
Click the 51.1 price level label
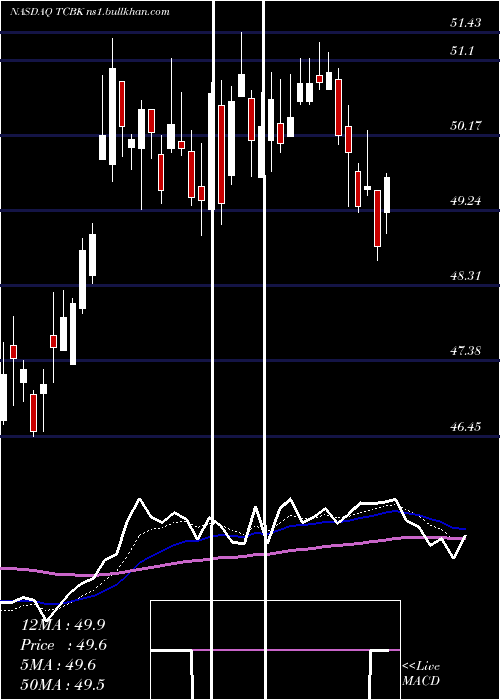[x=462, y=51]
